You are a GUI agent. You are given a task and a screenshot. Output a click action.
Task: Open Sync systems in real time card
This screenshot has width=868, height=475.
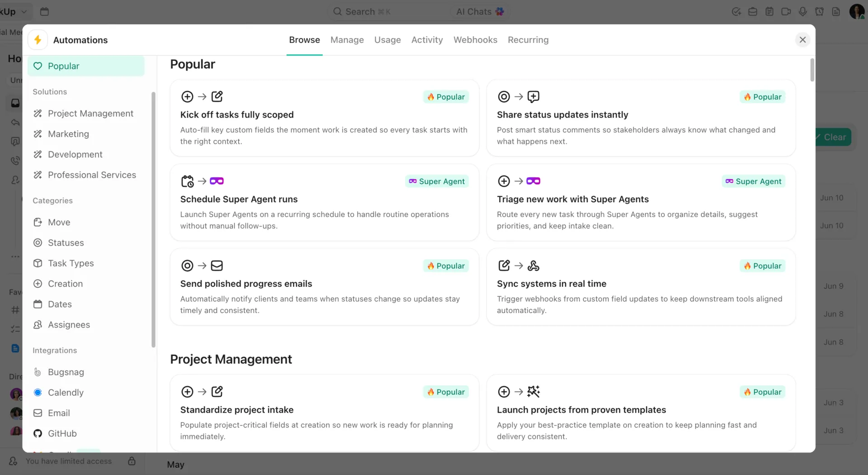641,287
